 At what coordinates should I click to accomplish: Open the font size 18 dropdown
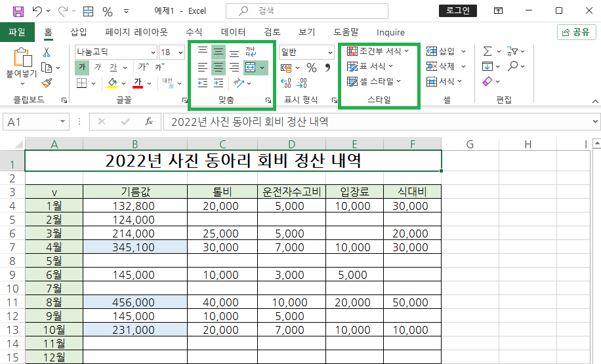click(x=181, y=52)
